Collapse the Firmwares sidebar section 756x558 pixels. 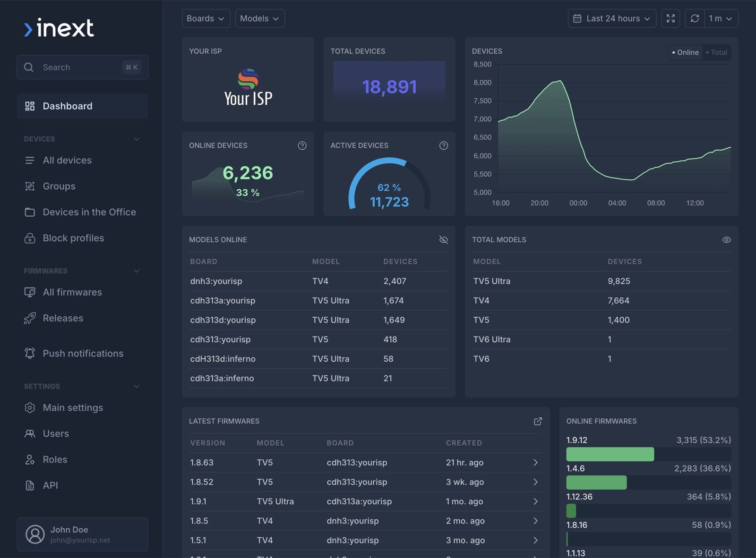point(137,271)
